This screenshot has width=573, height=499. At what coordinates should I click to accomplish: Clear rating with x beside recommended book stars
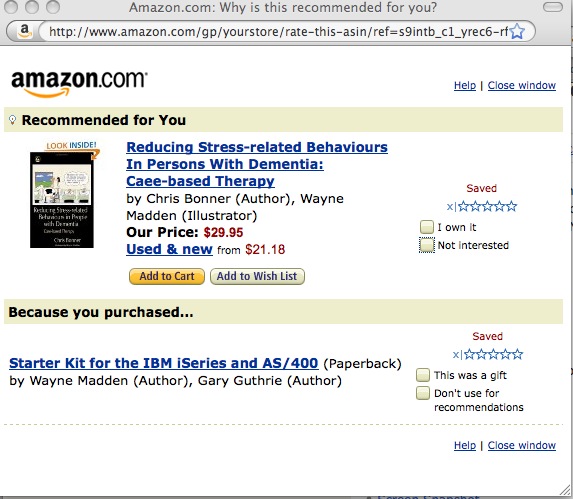[449, 207]
